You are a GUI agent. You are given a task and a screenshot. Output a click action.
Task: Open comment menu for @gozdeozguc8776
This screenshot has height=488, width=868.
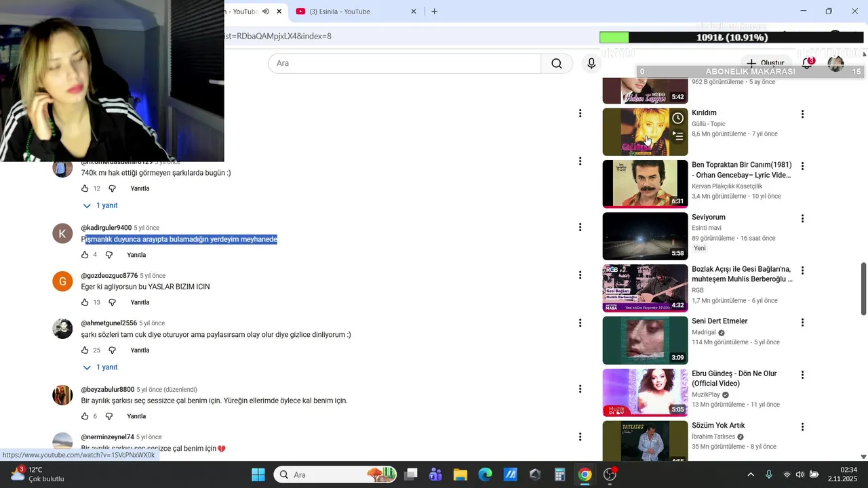tap(580, 275)
